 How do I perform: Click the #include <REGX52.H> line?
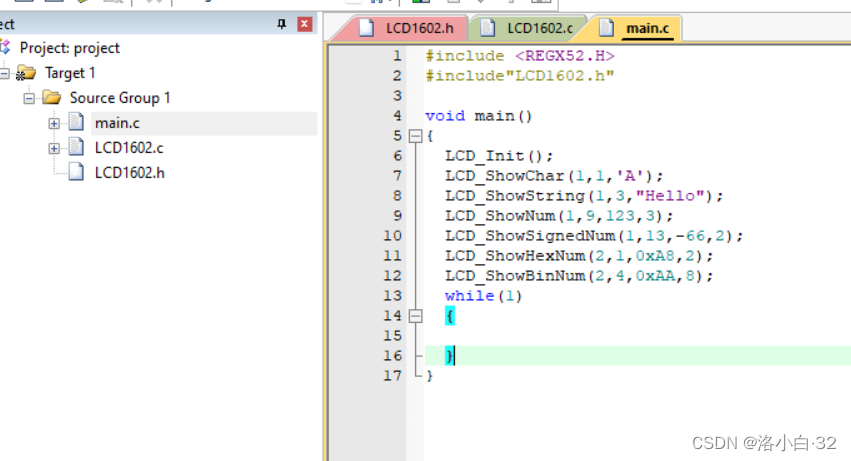(519, 56)
